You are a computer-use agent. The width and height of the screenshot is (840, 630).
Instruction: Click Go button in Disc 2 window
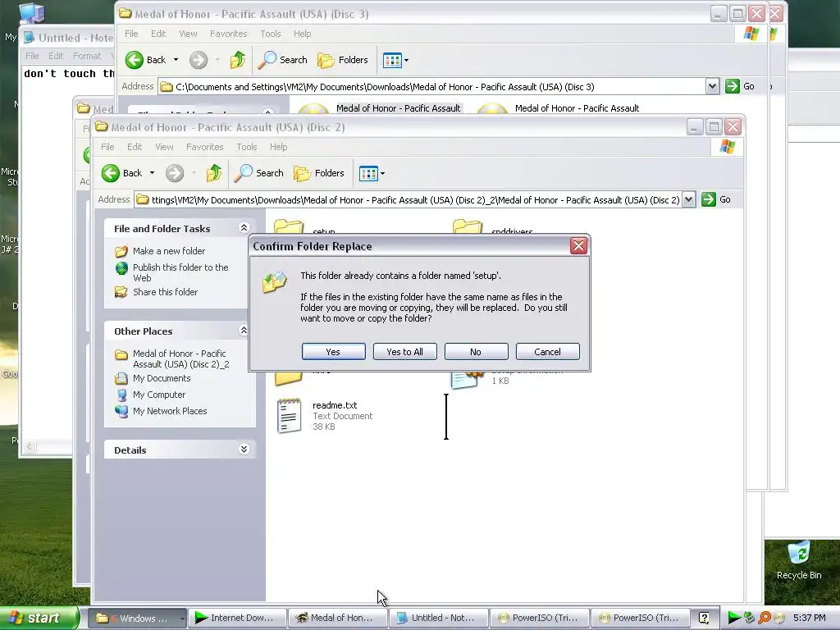click(716, 199)
